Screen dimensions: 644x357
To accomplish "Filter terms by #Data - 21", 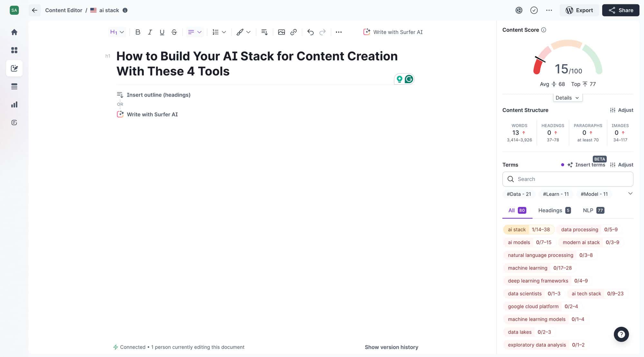I will [519, 194].
